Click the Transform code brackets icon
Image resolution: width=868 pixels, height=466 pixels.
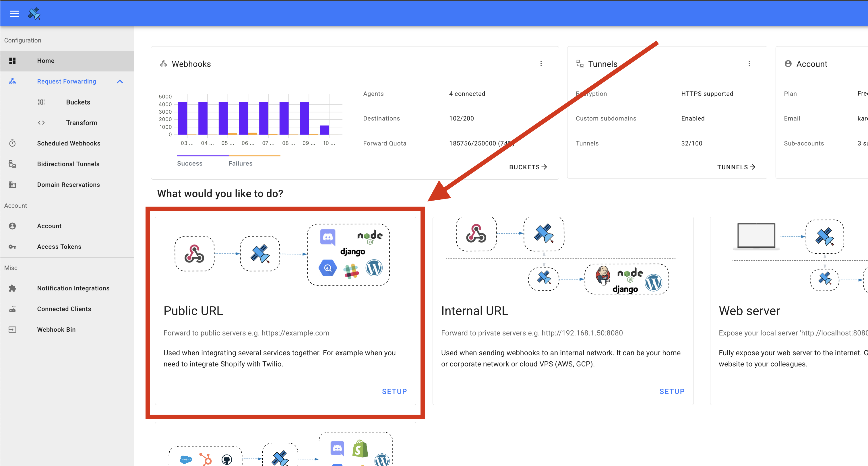[x=41, y=123]
